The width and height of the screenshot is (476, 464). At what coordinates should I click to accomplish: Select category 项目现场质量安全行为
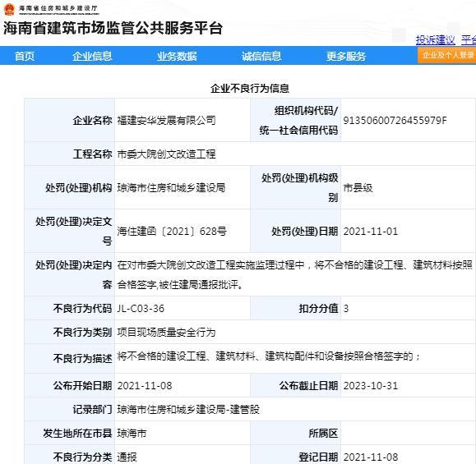pyautogui.click(x=166, y=333)
